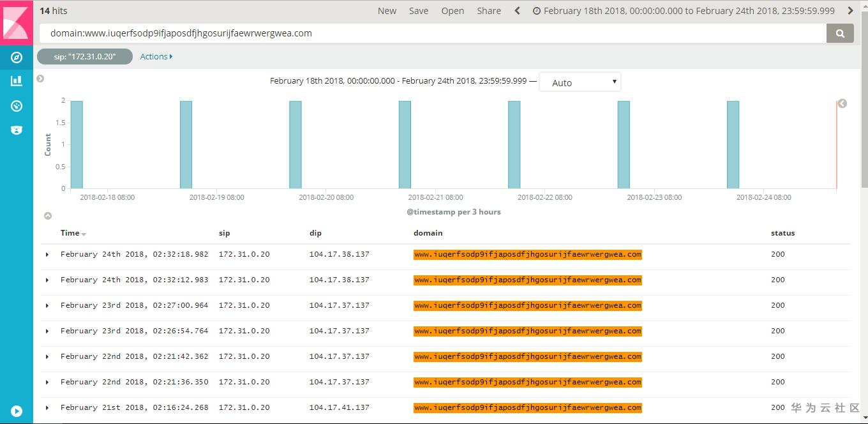Click dip 104.17.41.137 in February 21st row
This screenshot has height=424, width=868.
[x=339, y=407]
